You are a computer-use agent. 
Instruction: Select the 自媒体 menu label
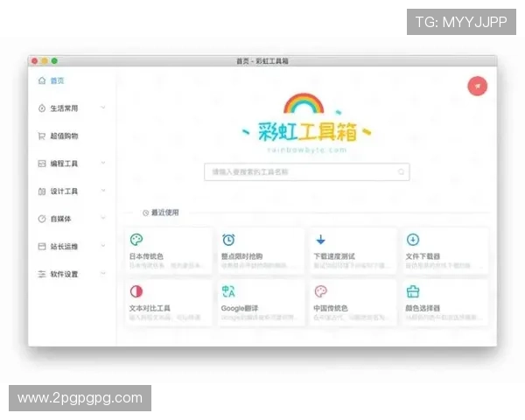(60, 219)
